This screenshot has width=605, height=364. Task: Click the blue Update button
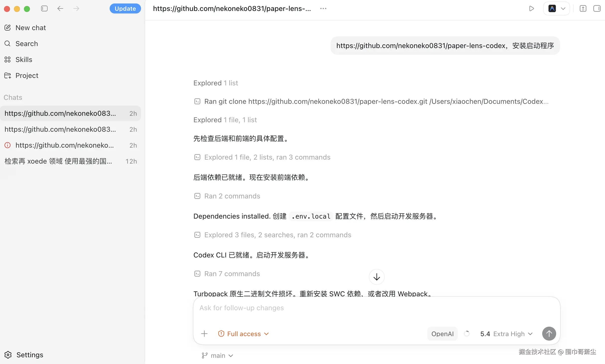coord(125,8)
